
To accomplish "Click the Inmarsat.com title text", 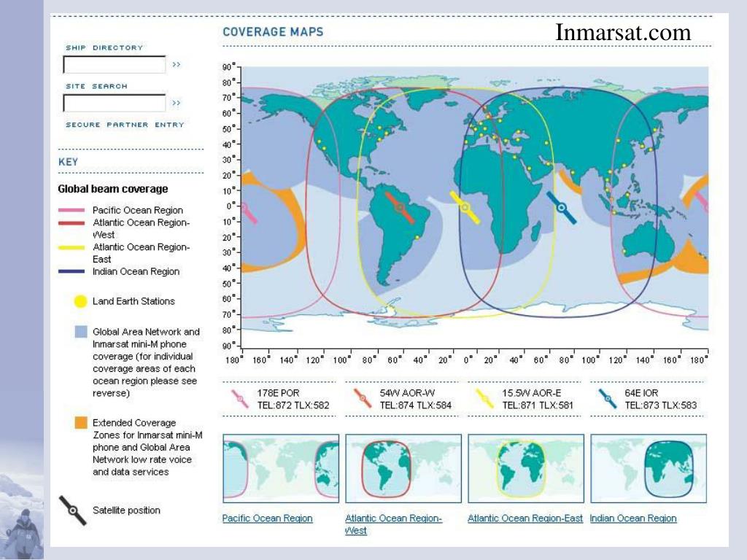I will [623, 32].
